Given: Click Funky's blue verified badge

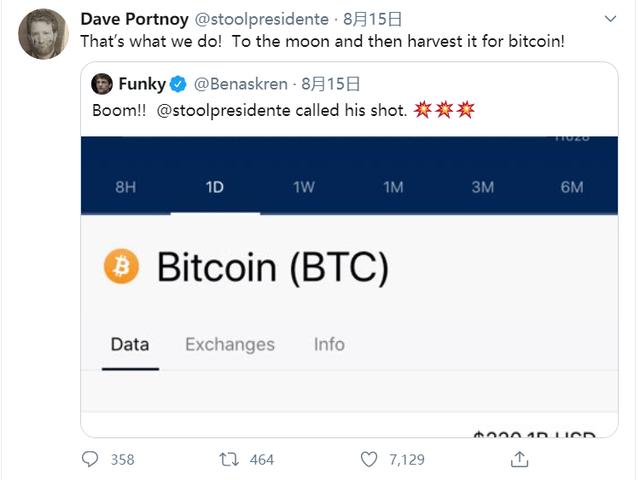Looking at the screenshot, I should (178, 84).
